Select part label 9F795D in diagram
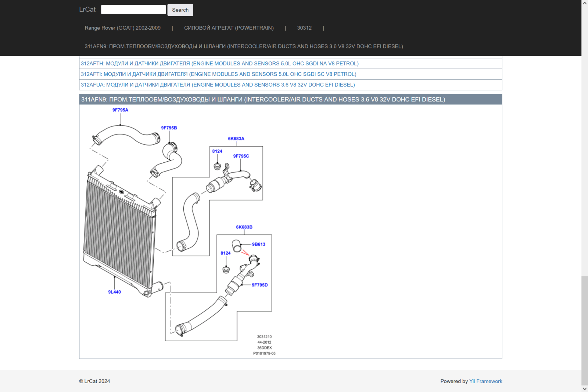 point(260,285)
